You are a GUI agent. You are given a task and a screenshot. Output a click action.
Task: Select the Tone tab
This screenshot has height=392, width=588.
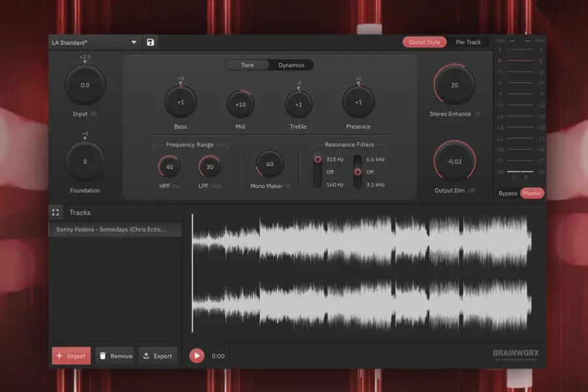247,65
